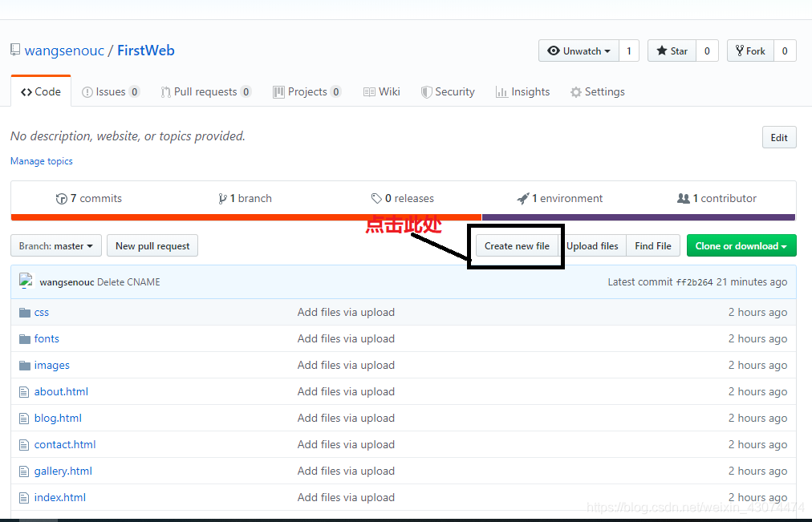This screenshot has width=812, height=522.
Task: Click the images folder icon
Action: point(24,366)
